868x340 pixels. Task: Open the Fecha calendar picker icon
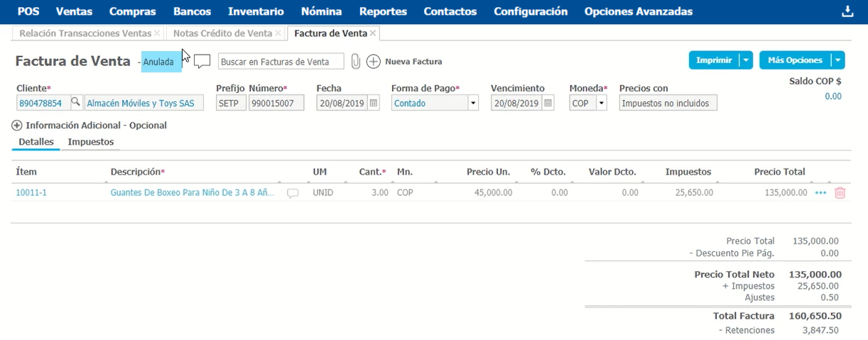click(x=374, y=103)
